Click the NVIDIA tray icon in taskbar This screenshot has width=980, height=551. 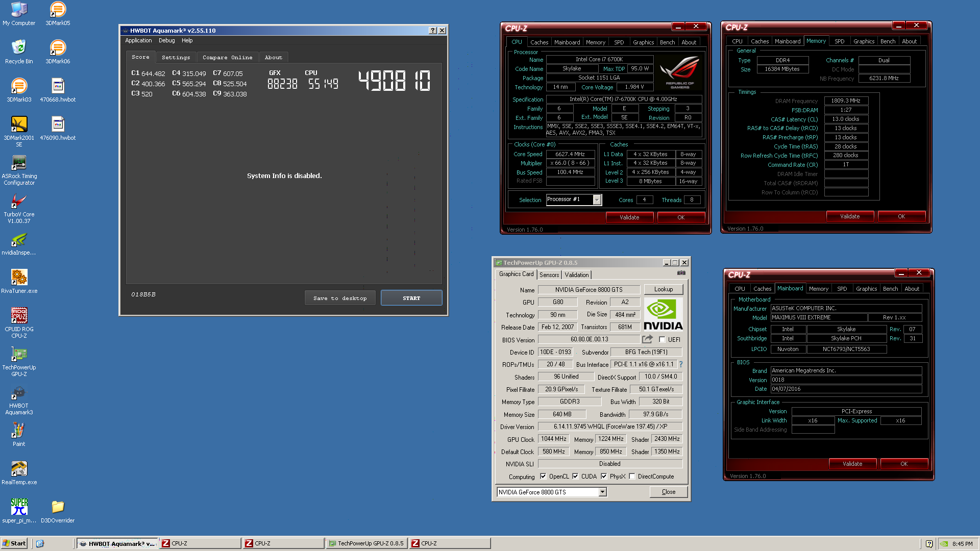point(944,544)
